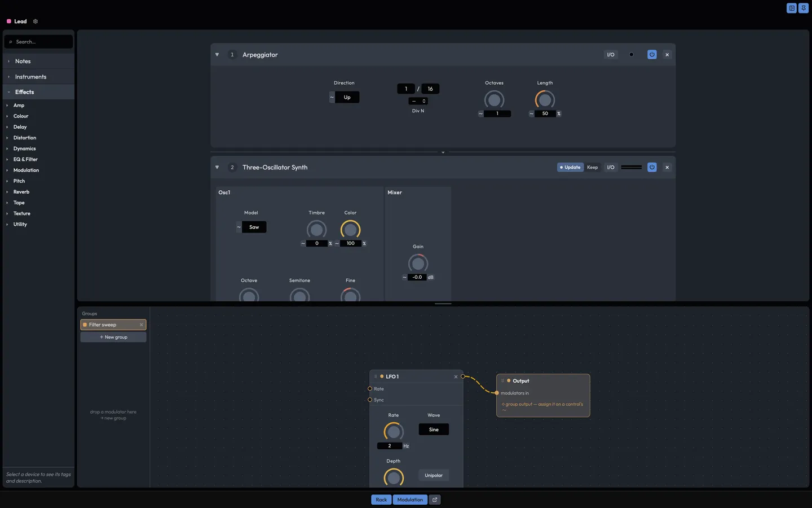Open the pop-out window icon beside Modulation
812x508 pixels.
point(435,500)
